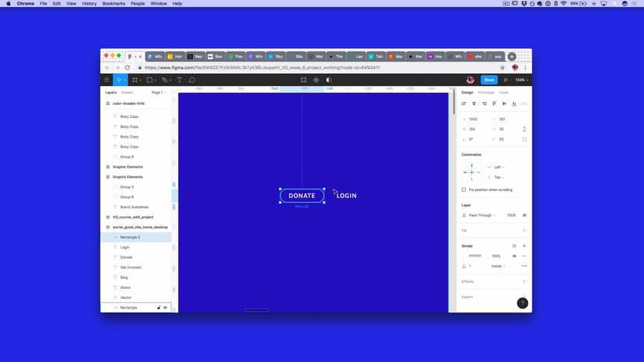Enable Fix position when scrolling checkbox
This screenshot has width=644, height=362.
pos(464,190)
